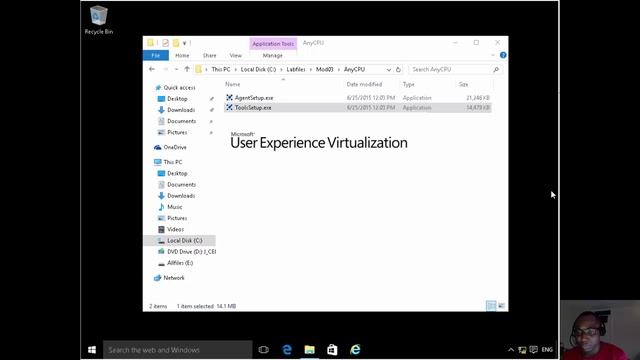Screen dimensions: 640x360
Task: Select the AgentSetup.exe file
Action: tap(358, 98)
